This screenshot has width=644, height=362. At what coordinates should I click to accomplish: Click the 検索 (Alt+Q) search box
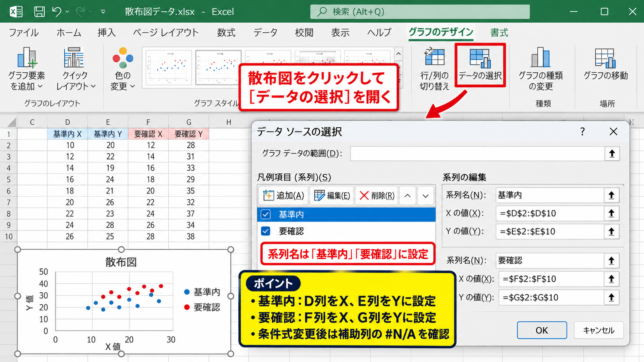point(420,12)
